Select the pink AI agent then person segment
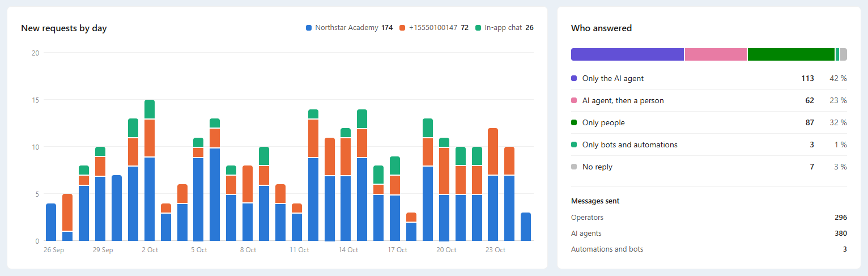Image resolution: width=868 pixels, height=276 pixels. pos(716,54)
